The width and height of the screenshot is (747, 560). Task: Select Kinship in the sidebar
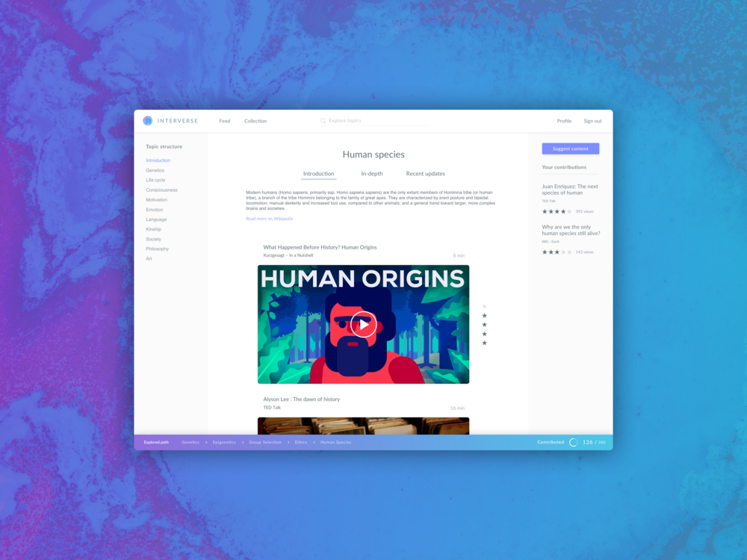(153, 229)
